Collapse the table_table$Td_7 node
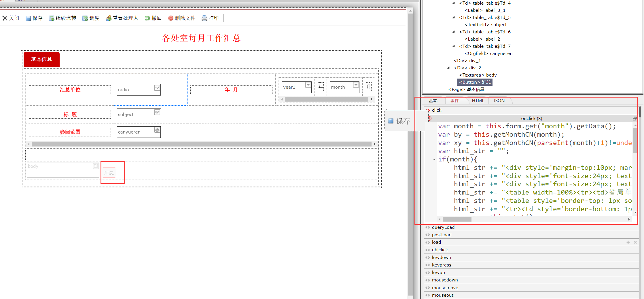The height and width of the screenshot is (299, 644). [454, 46]
